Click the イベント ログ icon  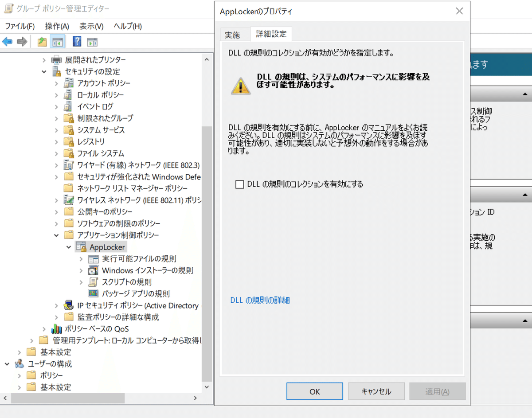pyautogui.click(x=68, y=106)
